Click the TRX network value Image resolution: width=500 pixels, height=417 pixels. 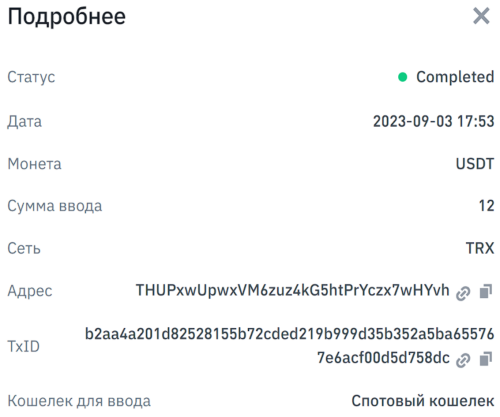coord(480,248)
